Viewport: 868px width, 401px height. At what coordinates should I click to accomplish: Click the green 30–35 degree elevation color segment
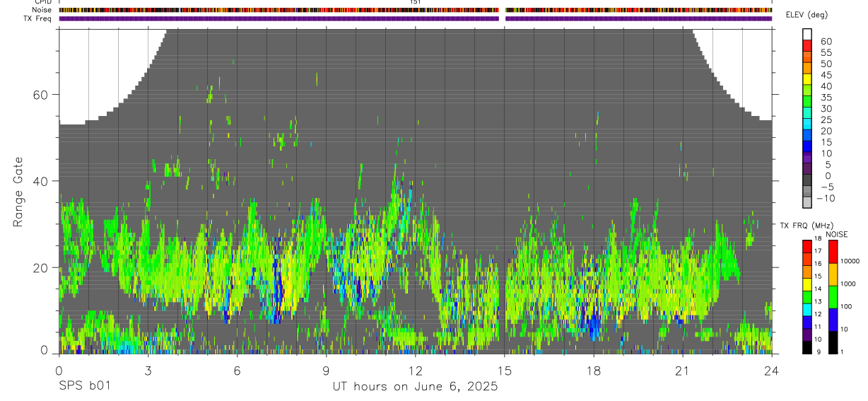807,103
